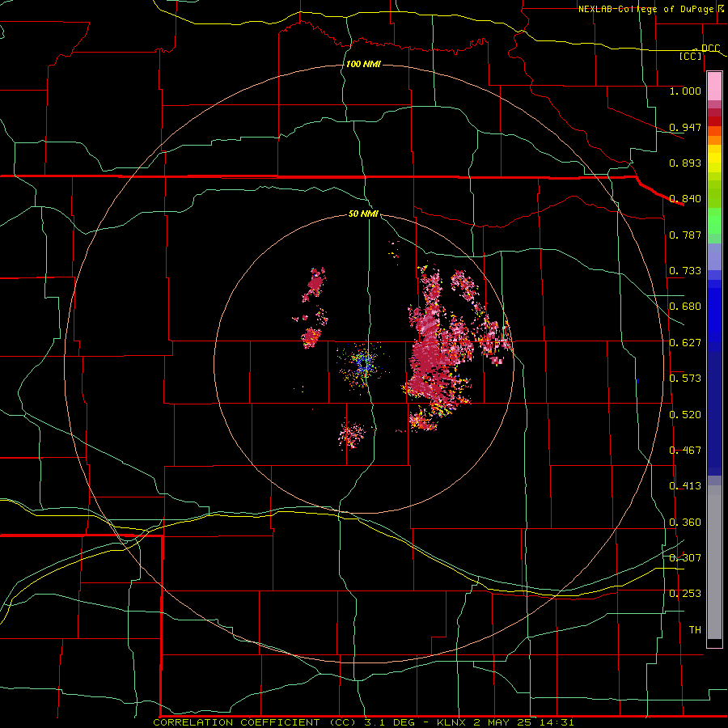Click the 0.627 scale value
This screenshot has height=728, width=728.
[685, 343]
